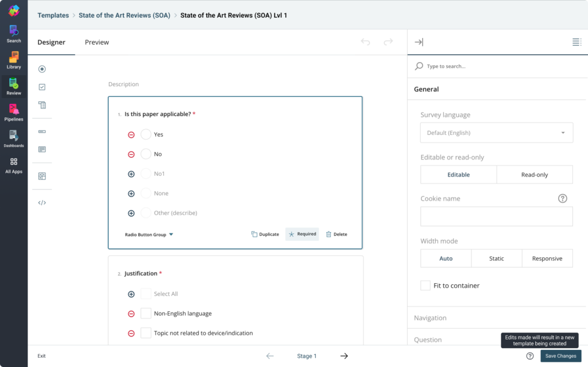Switch to the Preview tab

[x=96, y=42]
